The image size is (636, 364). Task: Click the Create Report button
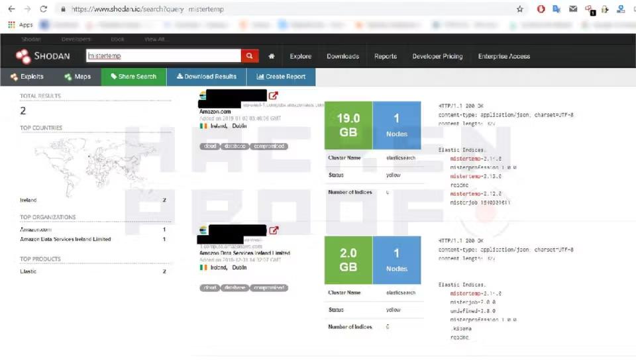pos(281,77)
